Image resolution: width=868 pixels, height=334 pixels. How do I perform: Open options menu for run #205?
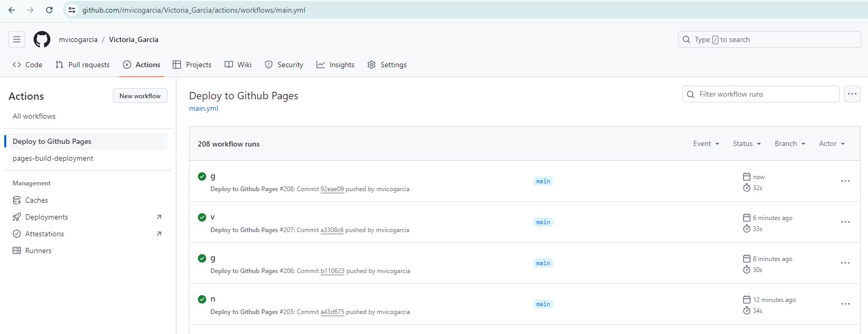845,304
